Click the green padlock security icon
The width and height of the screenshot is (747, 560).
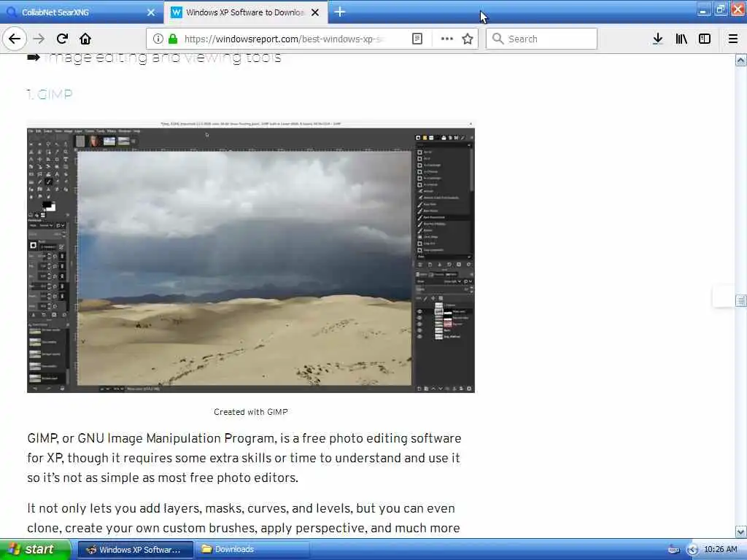click(173, 39)
